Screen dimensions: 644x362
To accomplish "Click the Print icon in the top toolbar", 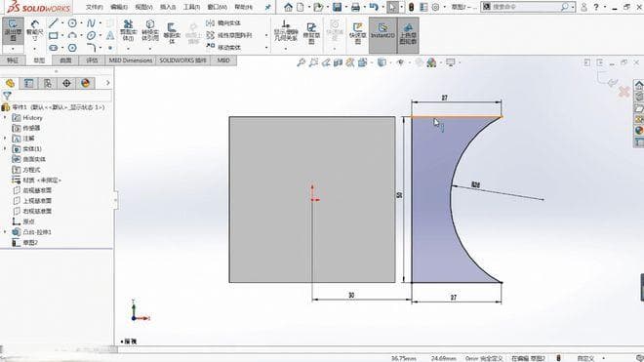I will 356,7.
